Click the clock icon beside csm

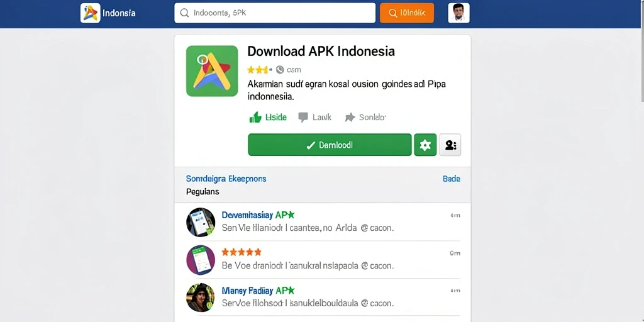click(x=280, y=70)
